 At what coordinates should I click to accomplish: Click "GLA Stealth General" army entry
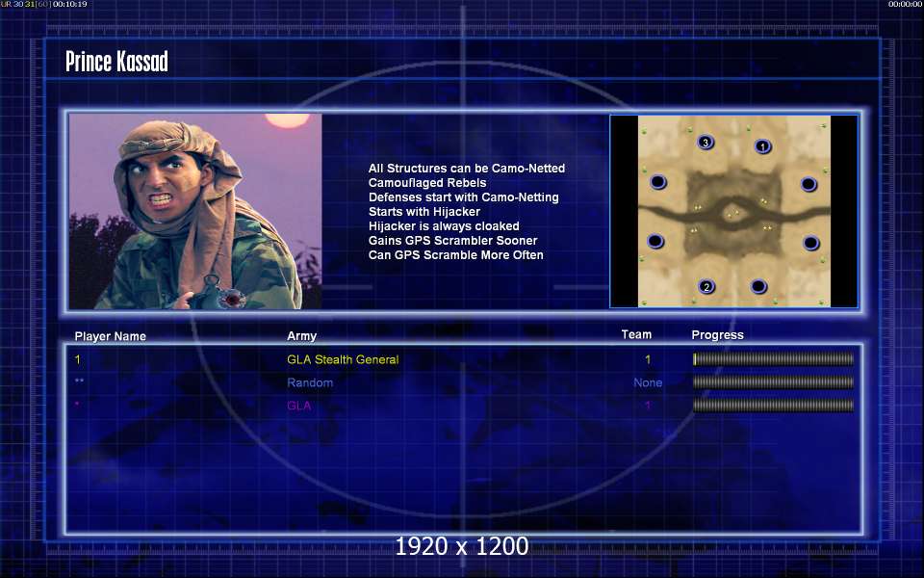tap(343, 359)
